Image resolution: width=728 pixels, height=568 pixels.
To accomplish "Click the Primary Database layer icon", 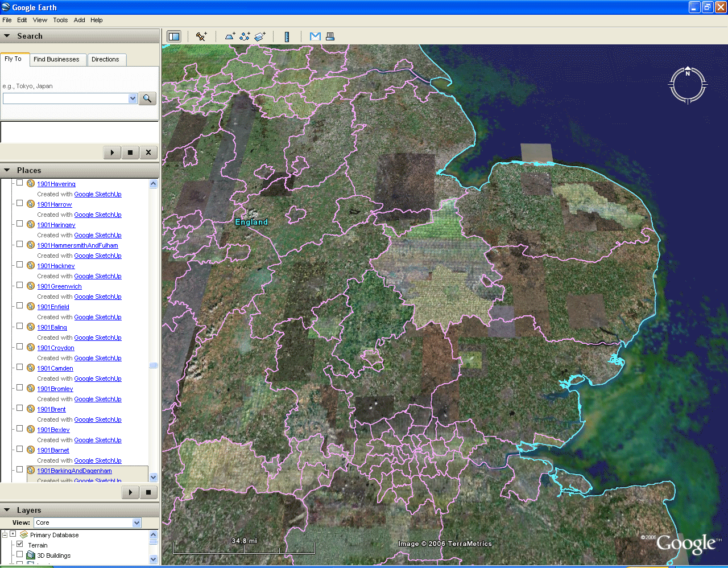I will point(24,534).
